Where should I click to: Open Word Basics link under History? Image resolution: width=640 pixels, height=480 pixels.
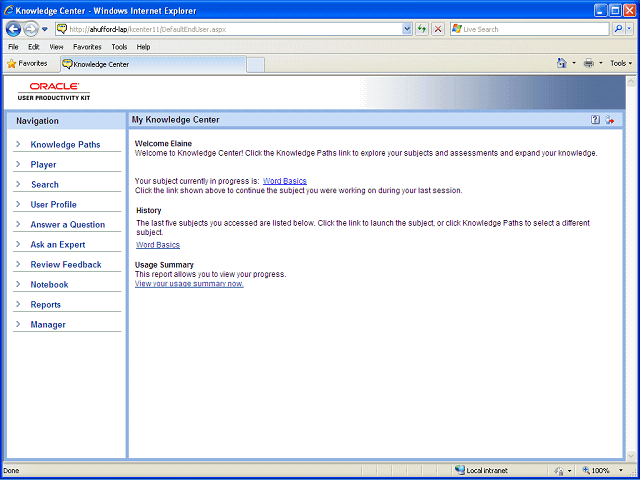158,245
